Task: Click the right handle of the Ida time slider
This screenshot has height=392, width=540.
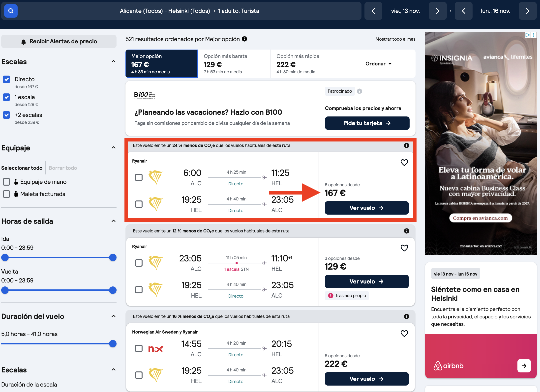Action: (113, 258)
